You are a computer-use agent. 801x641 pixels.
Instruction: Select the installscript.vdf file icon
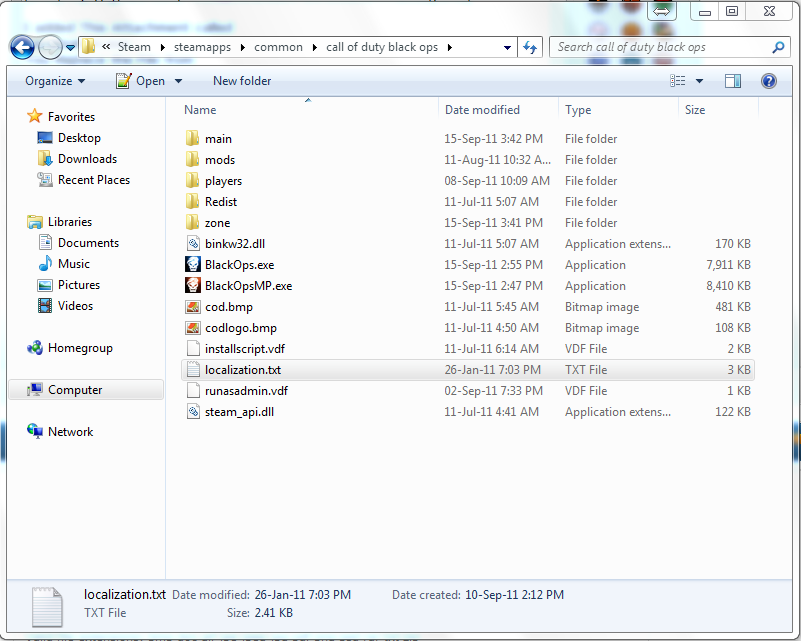(193, 348)
